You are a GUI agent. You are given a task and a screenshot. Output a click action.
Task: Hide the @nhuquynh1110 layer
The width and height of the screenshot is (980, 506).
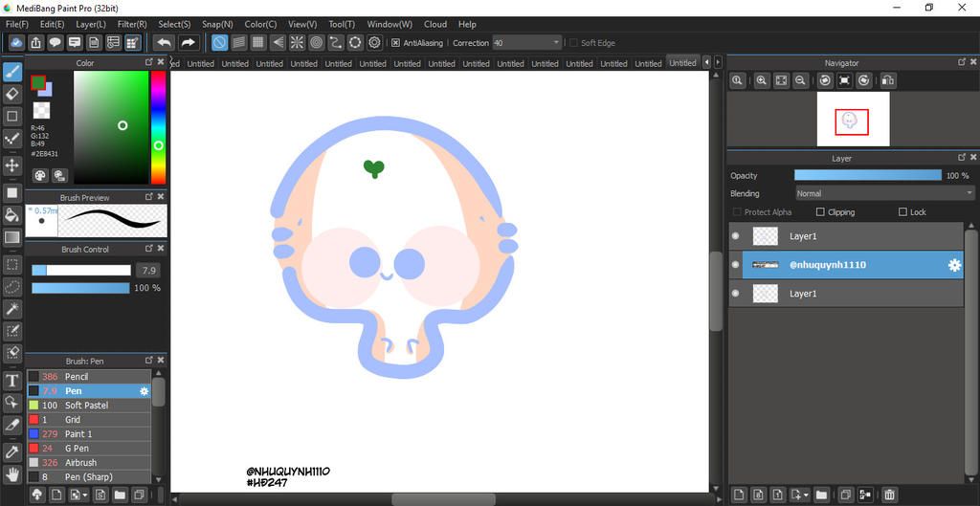[x=736, y=265]
